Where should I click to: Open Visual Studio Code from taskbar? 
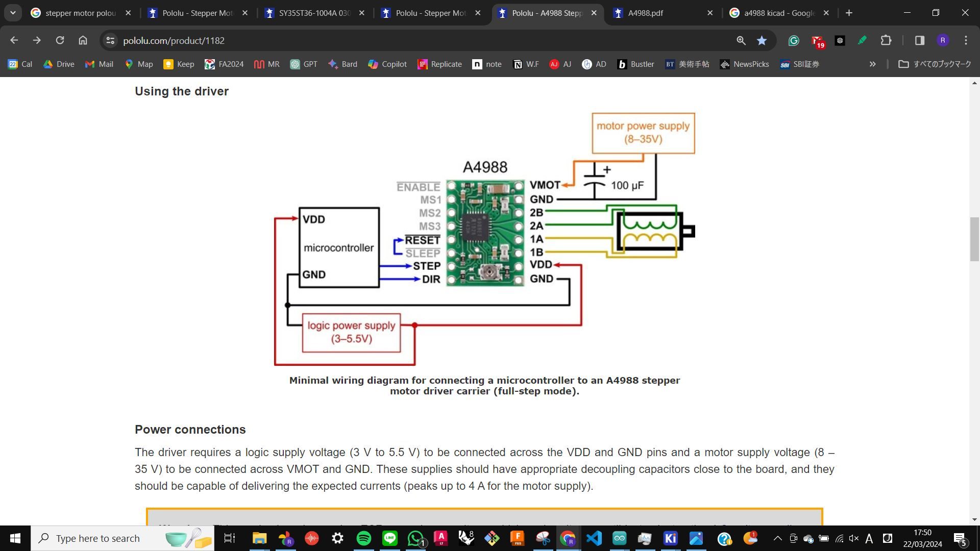point(594,538)
